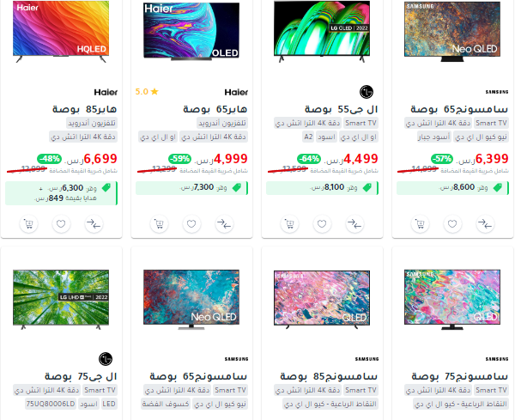Add Haier 65 inch OLED to cart
The height and width of the screenshot is (420, 515).
point(159,224)
